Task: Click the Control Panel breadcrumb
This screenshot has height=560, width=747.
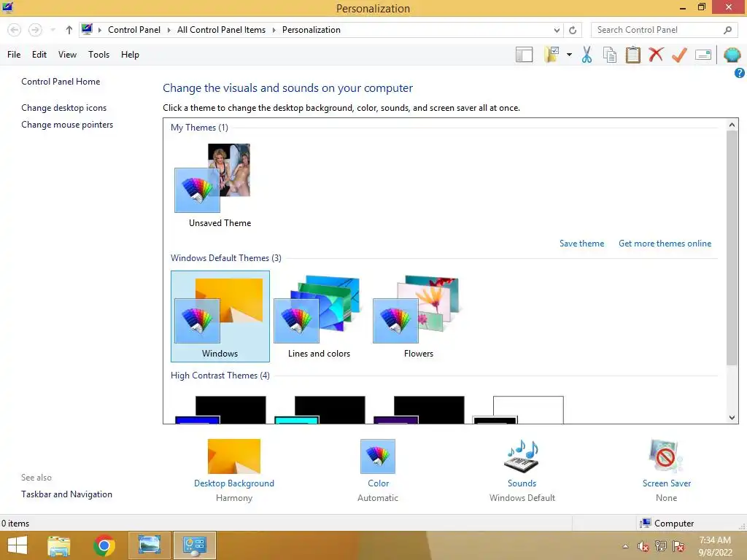Action: tap(134, 30)
